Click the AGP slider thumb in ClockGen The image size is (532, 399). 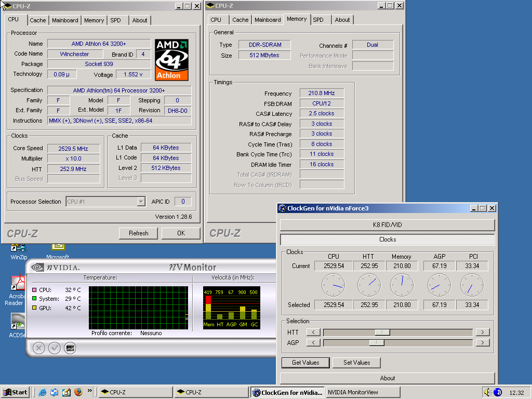coord(377,343)
